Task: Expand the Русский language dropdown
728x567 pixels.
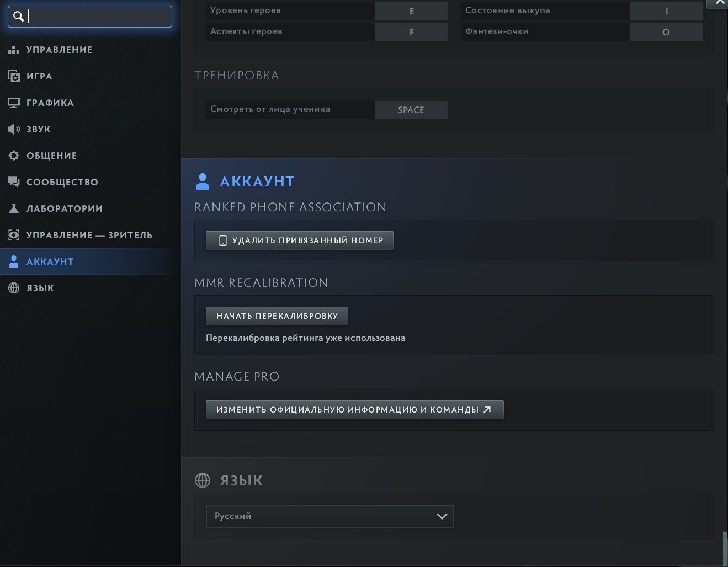Action: (330, 516)
